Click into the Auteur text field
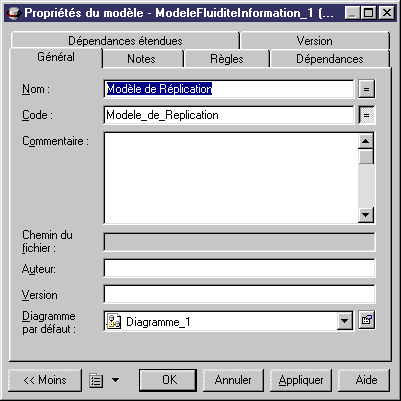The width and height of the screenshot is (401, 401). pos(239,268)
